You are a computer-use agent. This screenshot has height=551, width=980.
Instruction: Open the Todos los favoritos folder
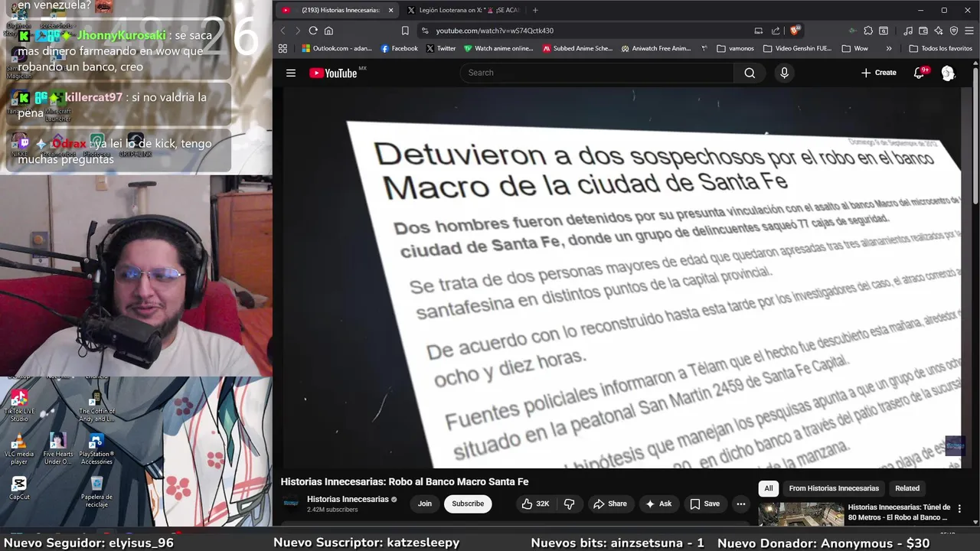coord(940,48)
